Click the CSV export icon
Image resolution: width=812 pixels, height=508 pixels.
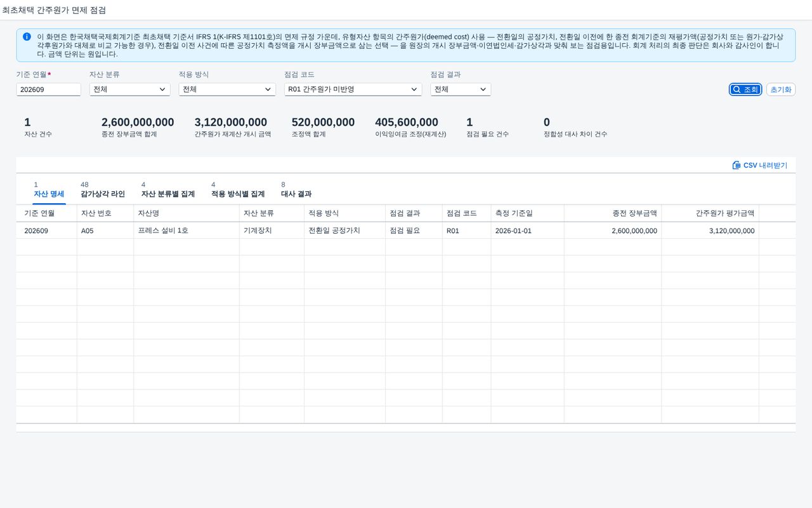737,165
